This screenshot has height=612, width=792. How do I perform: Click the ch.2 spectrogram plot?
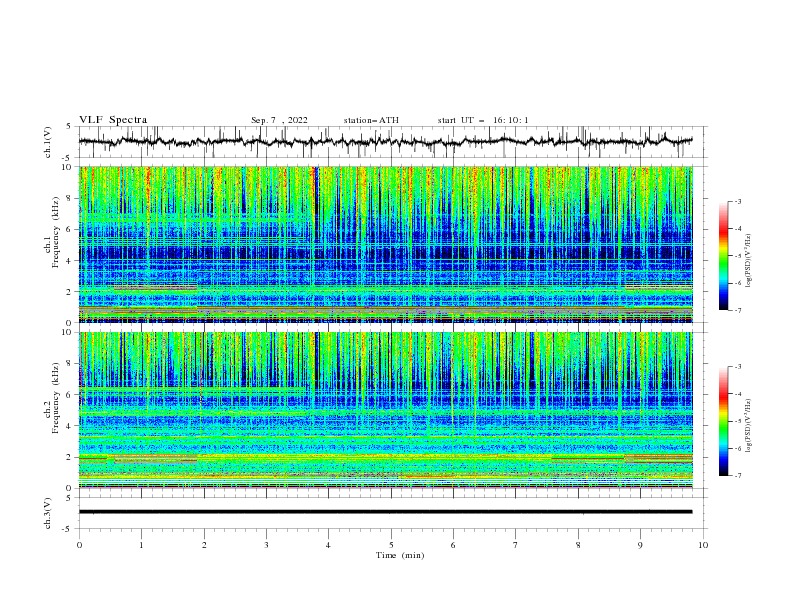(386, 410)
